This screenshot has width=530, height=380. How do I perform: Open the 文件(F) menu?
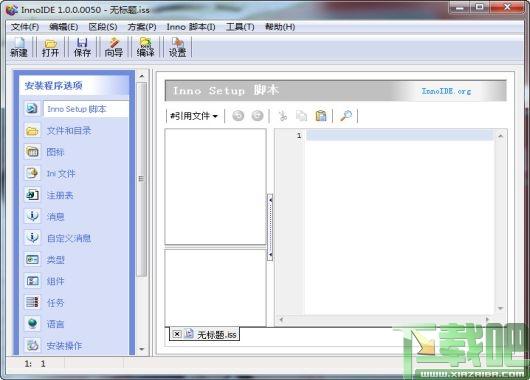point(25,27)
